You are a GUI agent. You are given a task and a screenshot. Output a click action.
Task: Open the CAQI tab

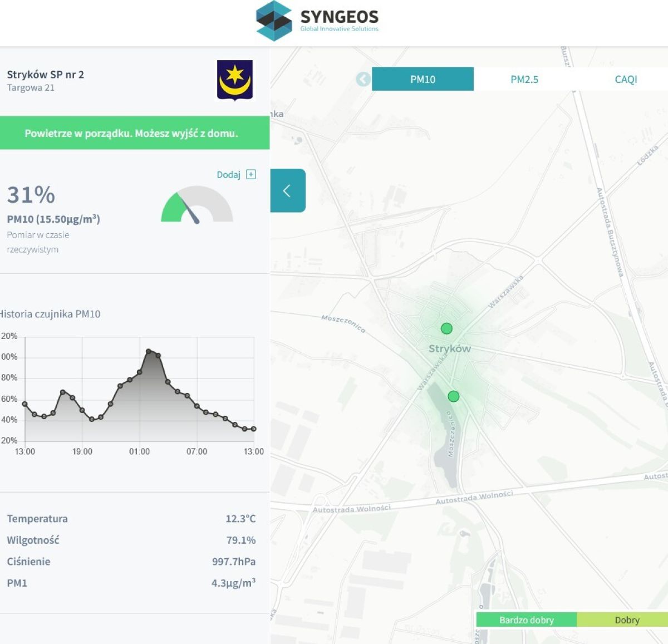pos(626,79)
